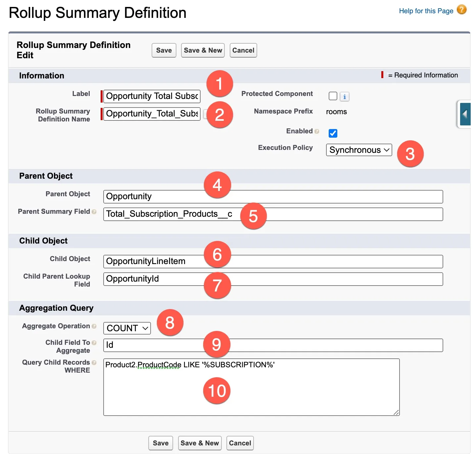Click the top Save button
This screenshot has height=454, width=476.
164,50
